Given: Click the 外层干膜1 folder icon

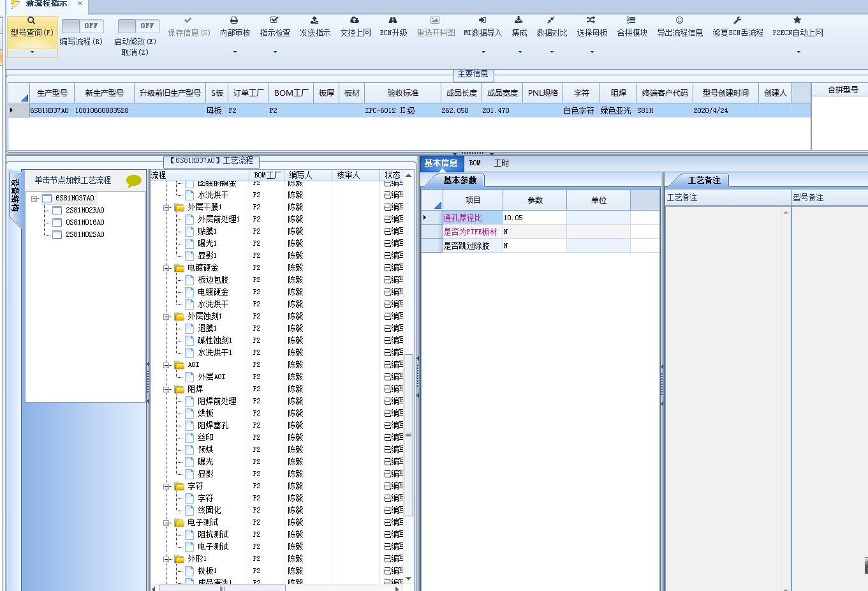Looking at the screenshot, I should point(180,207).
